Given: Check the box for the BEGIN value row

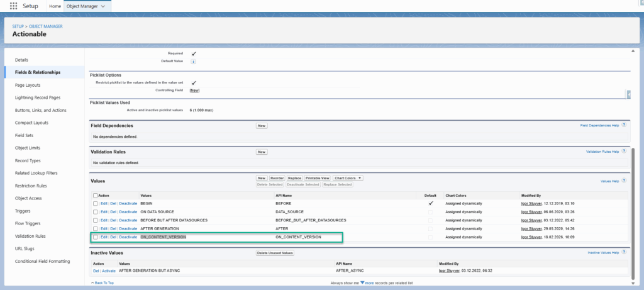Looking at the screenshot, I should (x=95, y=204).
